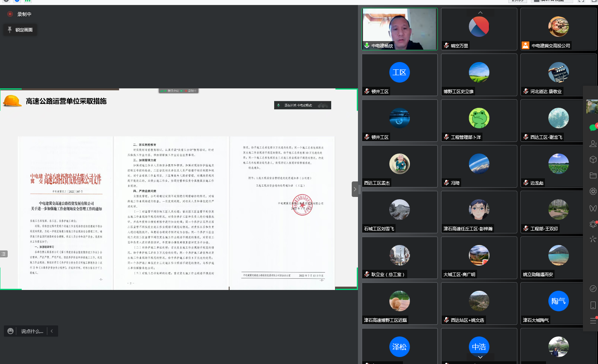Click the cube icon in right sidebar

[x=593, y=159]
